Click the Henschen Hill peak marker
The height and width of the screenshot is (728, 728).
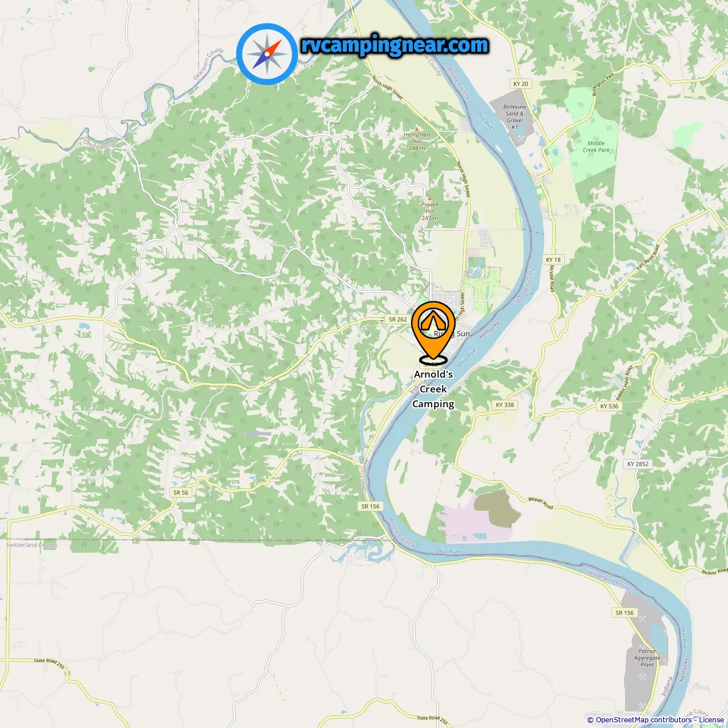417,129
